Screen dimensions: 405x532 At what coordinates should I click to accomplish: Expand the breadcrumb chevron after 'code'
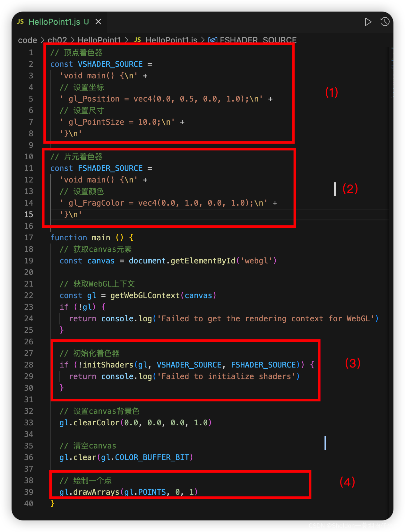[x=42, y=40]
